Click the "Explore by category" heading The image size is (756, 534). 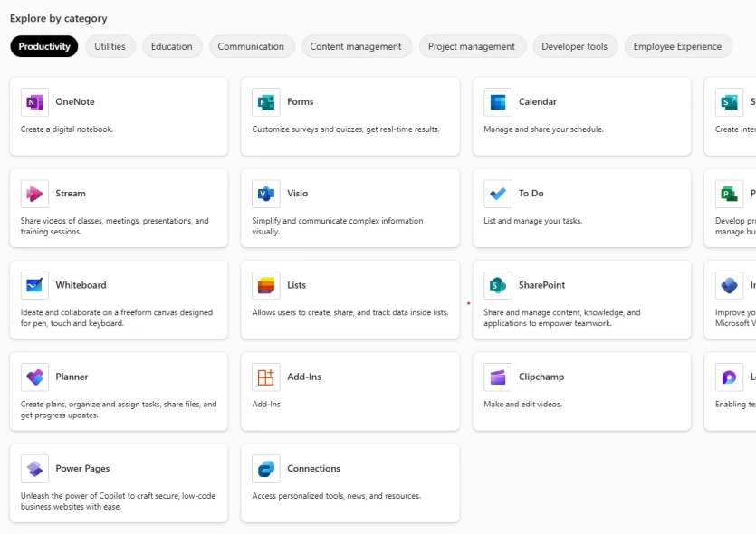[59, 18]
